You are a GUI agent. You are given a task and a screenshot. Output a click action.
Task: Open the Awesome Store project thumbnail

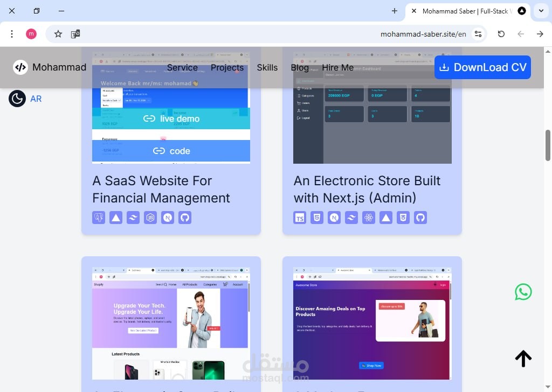click(372, 324)
